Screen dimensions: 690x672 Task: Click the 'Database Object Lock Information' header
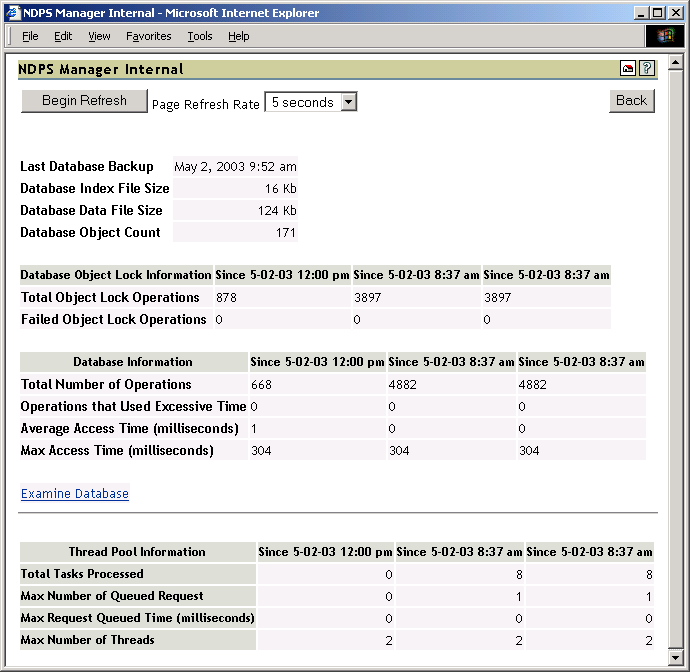[116, 275]
